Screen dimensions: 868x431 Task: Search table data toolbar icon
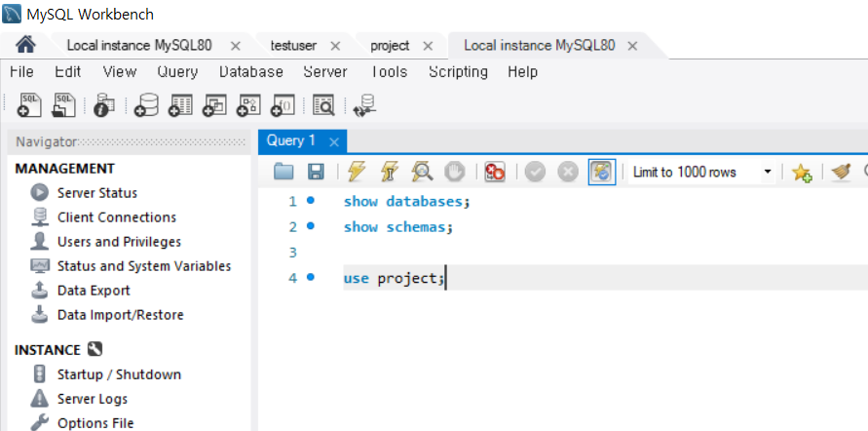(x=323, y=104)
